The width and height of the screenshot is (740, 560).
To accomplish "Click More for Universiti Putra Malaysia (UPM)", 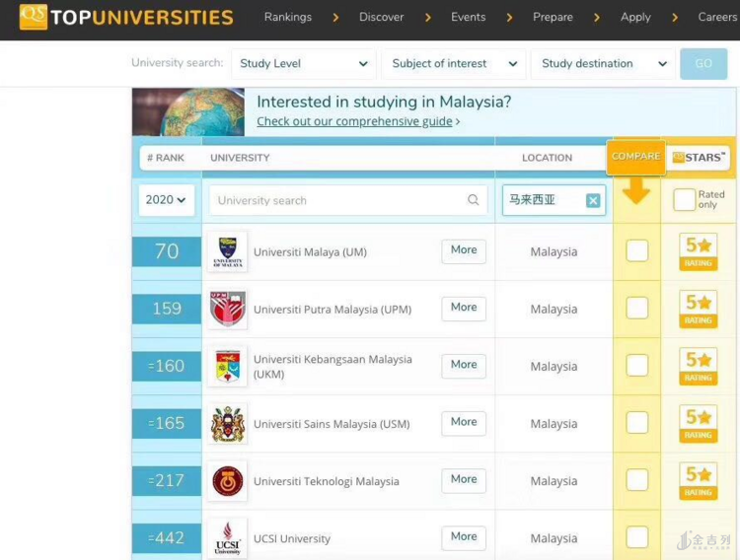I will [x=464, y=308].
